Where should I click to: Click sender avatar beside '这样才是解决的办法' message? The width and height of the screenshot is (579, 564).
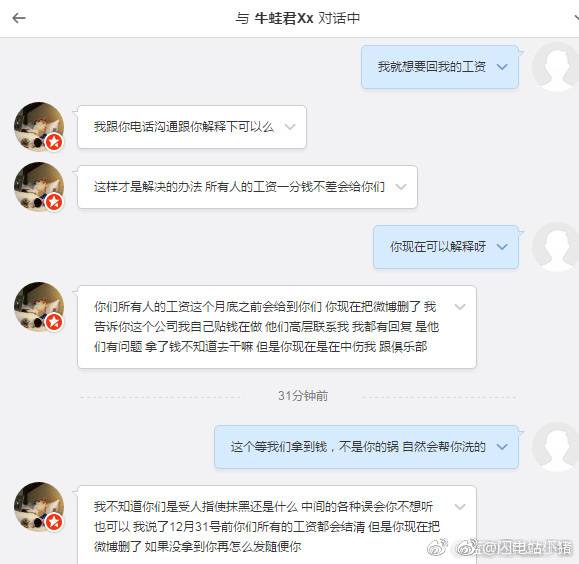(39, 187)
